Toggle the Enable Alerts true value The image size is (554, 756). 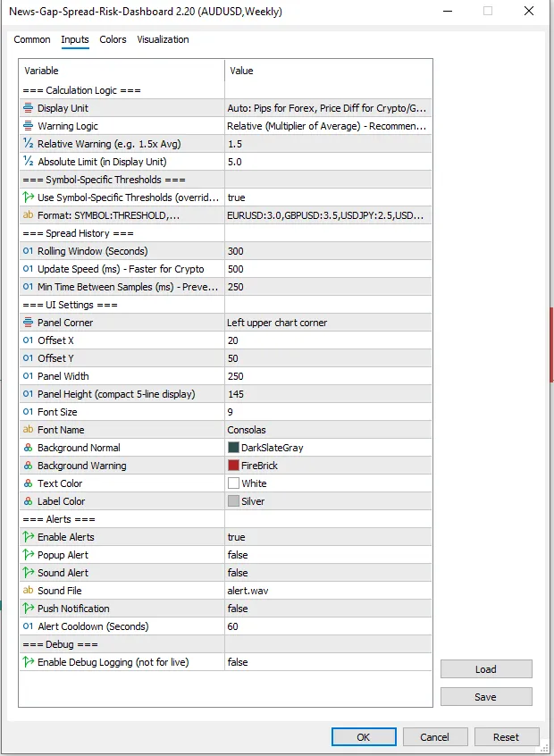click(328, 537)
